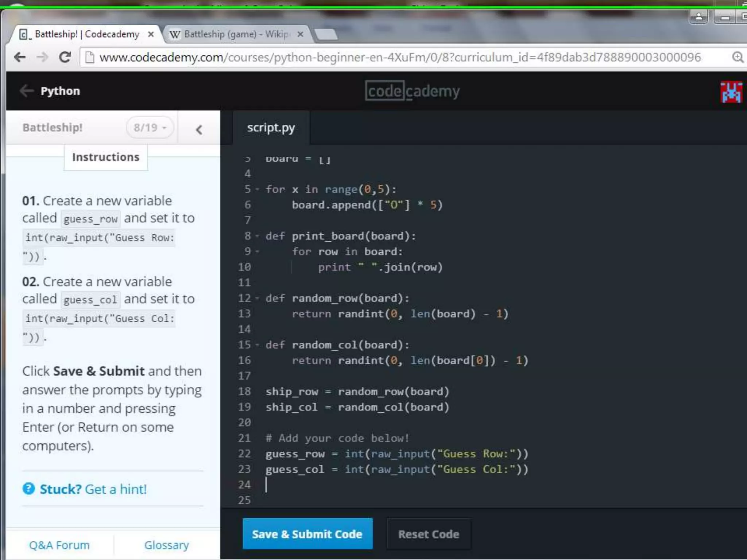Collapse the instructions panel with chevron
Viewport: 747px width, 560px height.
(x=199, y=130)
